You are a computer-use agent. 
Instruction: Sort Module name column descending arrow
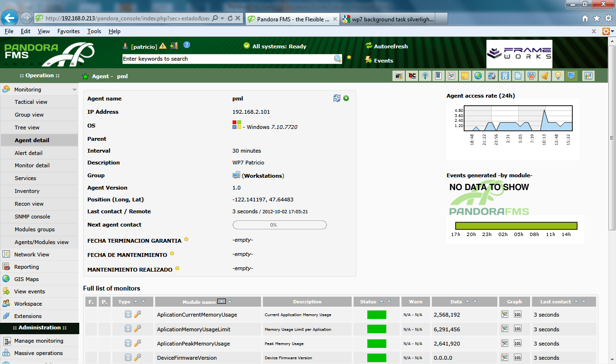coord(230,302)
